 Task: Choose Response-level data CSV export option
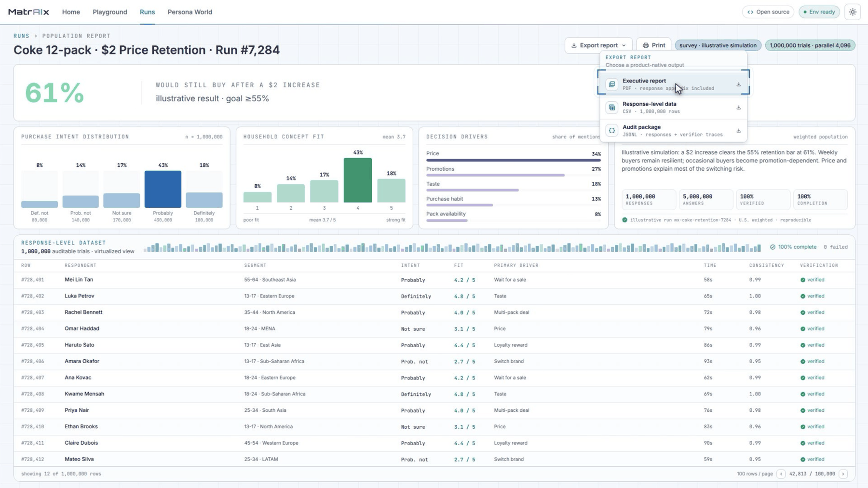[673, 108]
